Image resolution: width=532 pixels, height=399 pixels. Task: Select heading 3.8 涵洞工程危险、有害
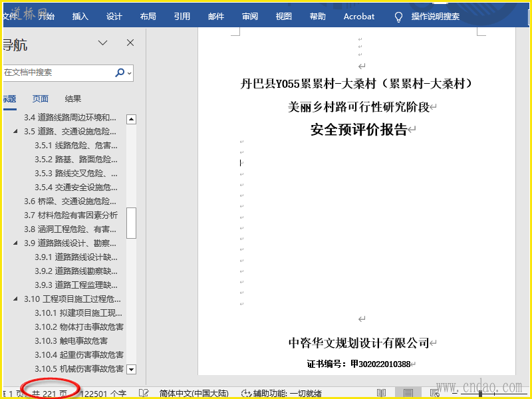click(x=70, y=229)
